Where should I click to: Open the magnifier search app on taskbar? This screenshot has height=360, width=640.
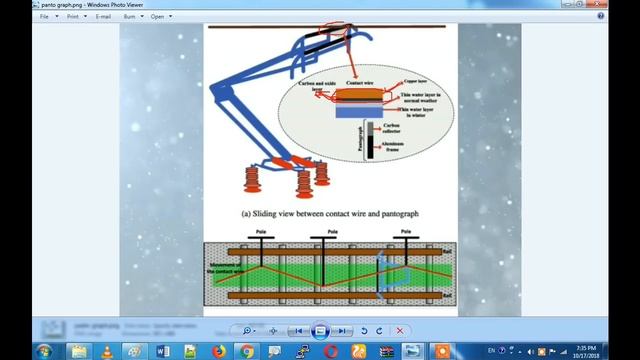pyautogui.click(x=274, y=351)
